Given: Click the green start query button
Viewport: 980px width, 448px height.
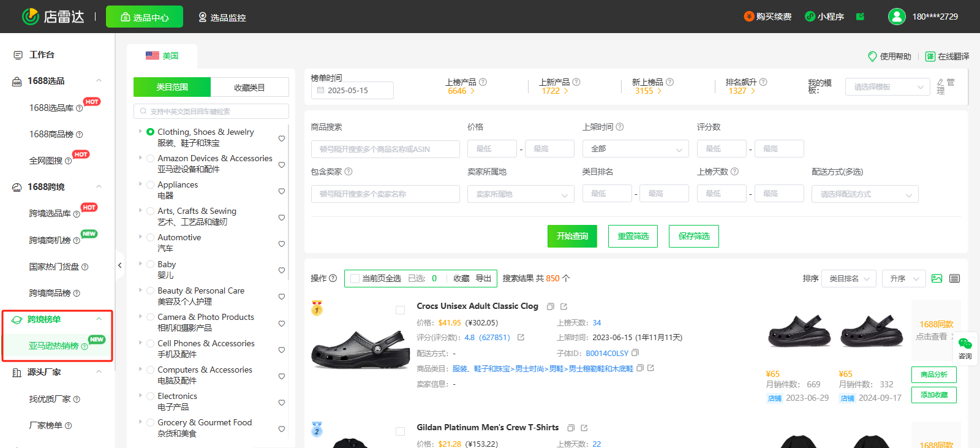Looking at the screenshot, I should pyautogui.click(x=571, y=236).
